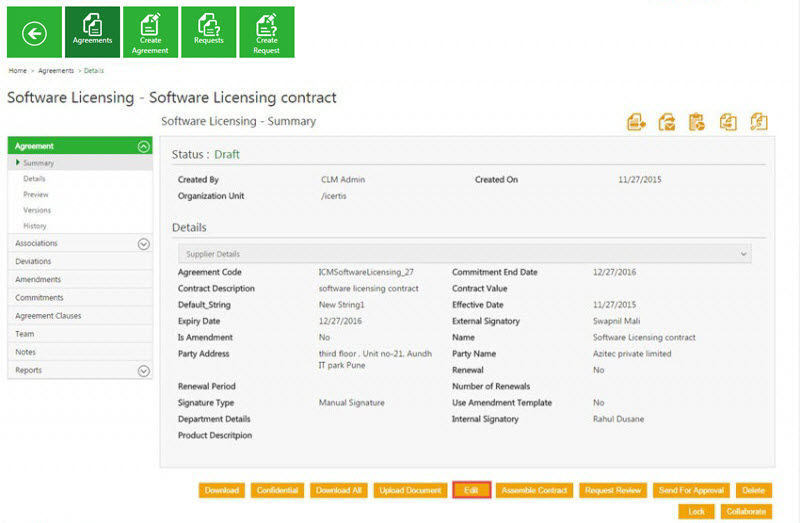Click the Agreements breadcrumb link
The image size is (800, 523).
56,71
